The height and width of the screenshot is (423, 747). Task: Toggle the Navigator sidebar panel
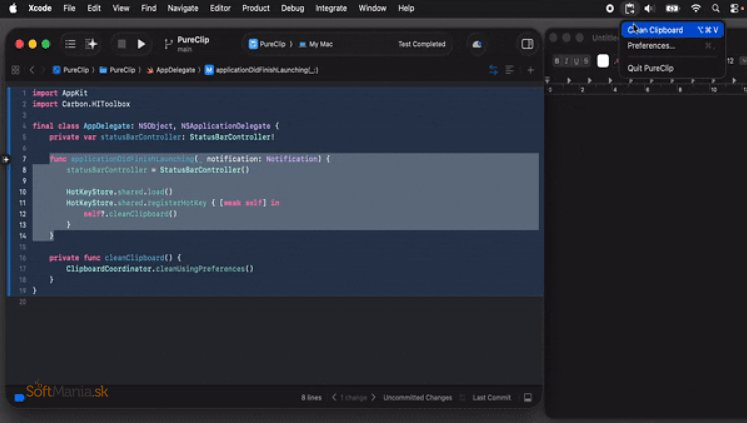[70, 44]
